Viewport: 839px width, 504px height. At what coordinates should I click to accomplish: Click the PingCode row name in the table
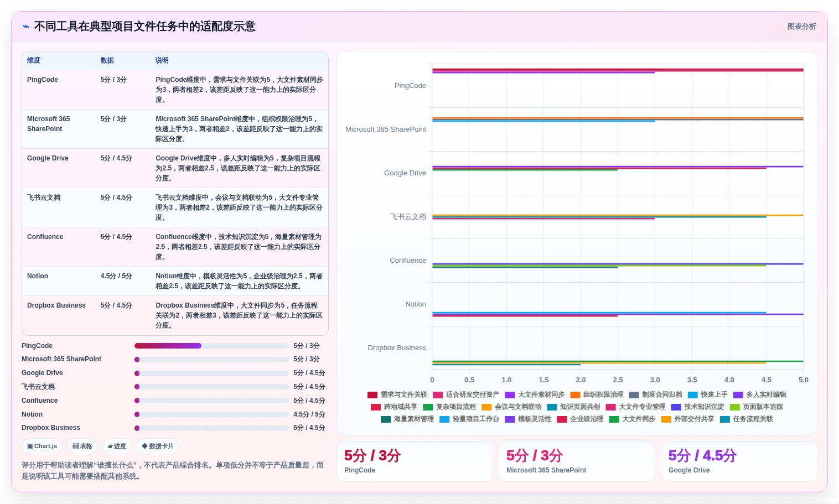43,80
